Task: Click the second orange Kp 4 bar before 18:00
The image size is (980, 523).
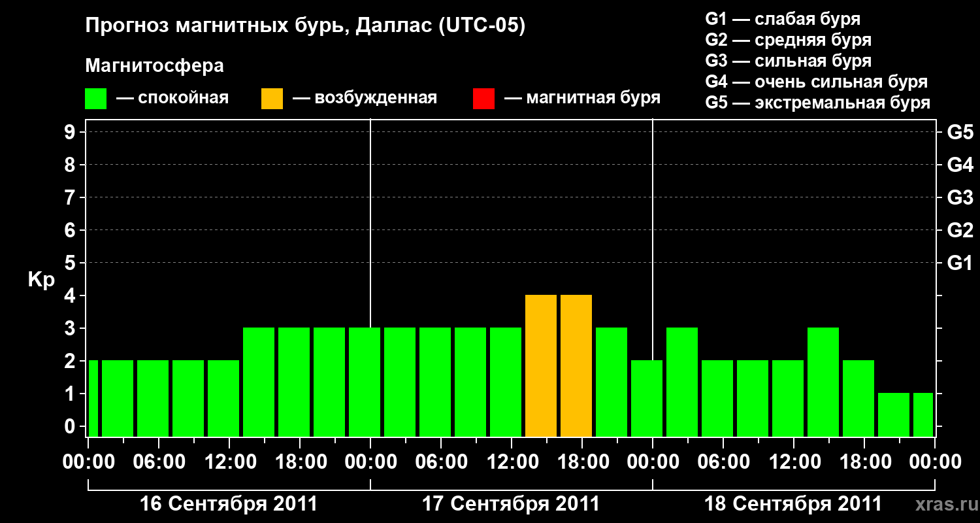Action: 576,366
